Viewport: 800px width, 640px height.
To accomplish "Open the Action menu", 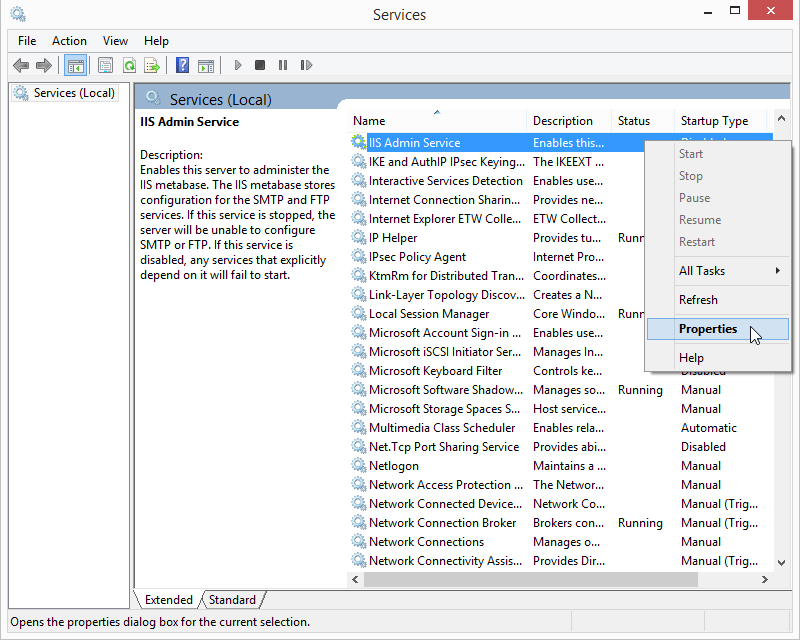I will (69, 41).
